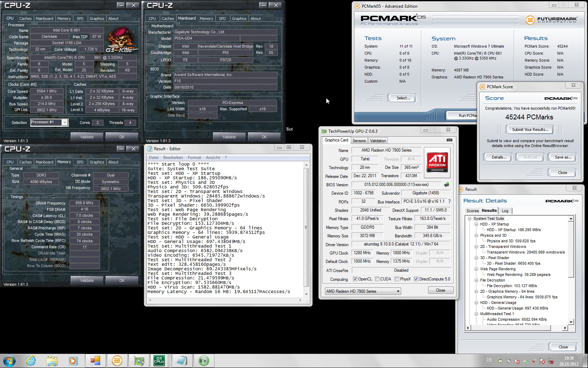Viewport: 588px width, 368px height.
Task: Click the Result tree scroll down arrow
Action: 571,322
